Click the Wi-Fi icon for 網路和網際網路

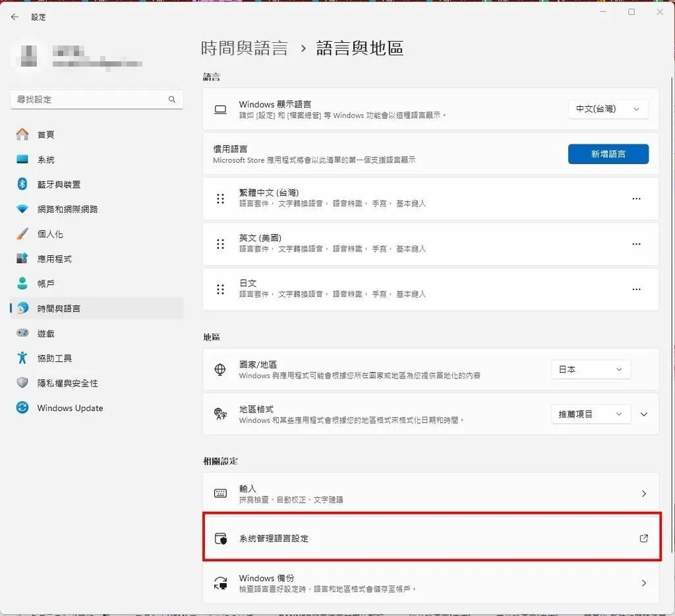point(22,209)
